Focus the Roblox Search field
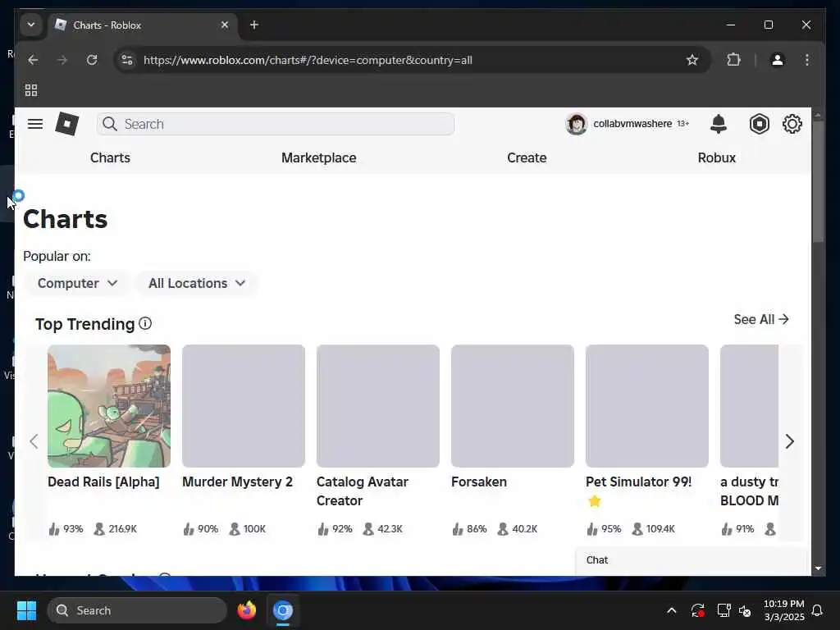The height and width of the screenshot is (630, 840). point(276,124)
